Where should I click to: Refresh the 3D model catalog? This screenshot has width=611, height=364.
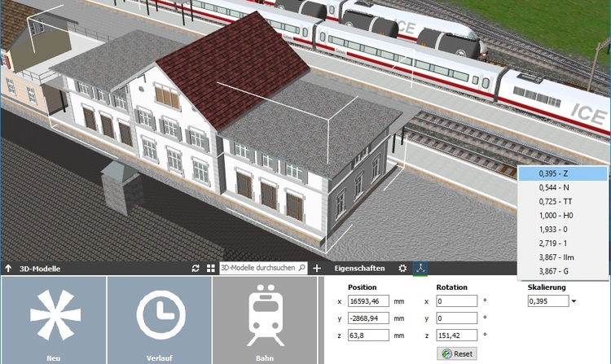click(196, 268)
